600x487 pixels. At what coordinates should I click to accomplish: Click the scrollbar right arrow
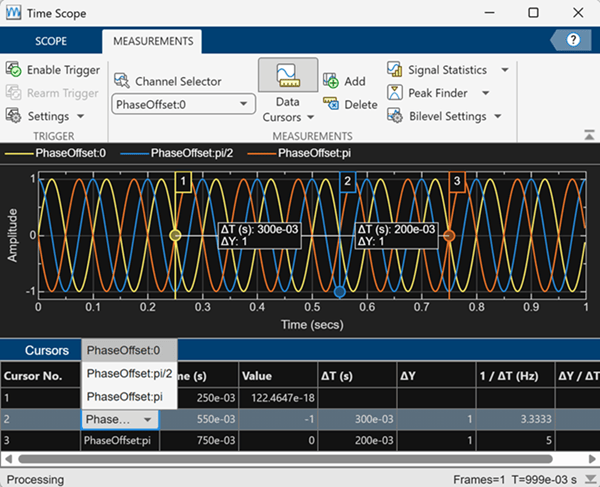pos(592,458)
